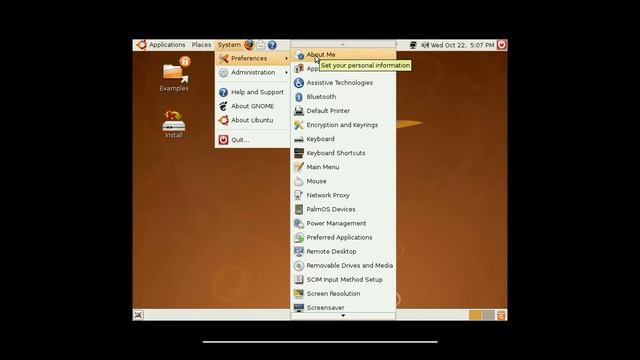Open the blue Help icon in panel
The image size is (640, 360).
tap(272, 45)
